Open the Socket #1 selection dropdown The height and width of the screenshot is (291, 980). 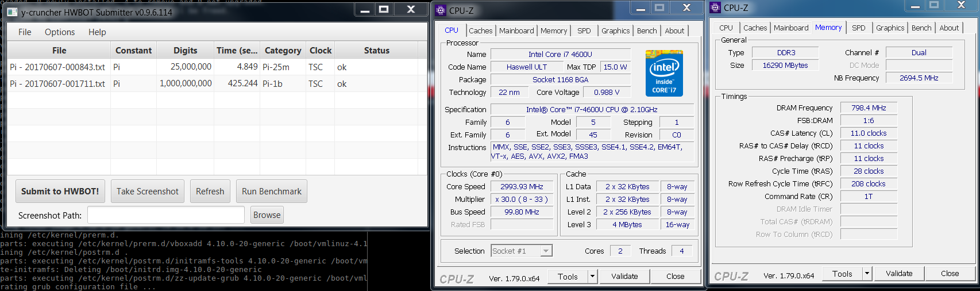click(521, 251)
